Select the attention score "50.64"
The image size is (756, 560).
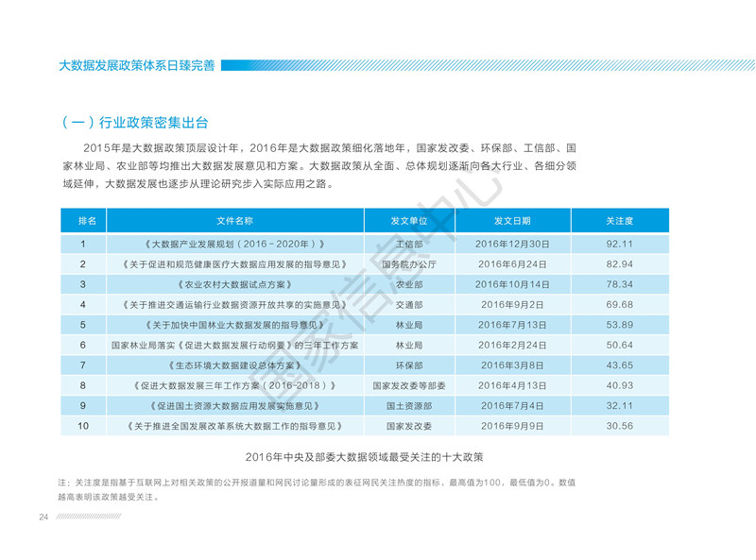point(620,346)
